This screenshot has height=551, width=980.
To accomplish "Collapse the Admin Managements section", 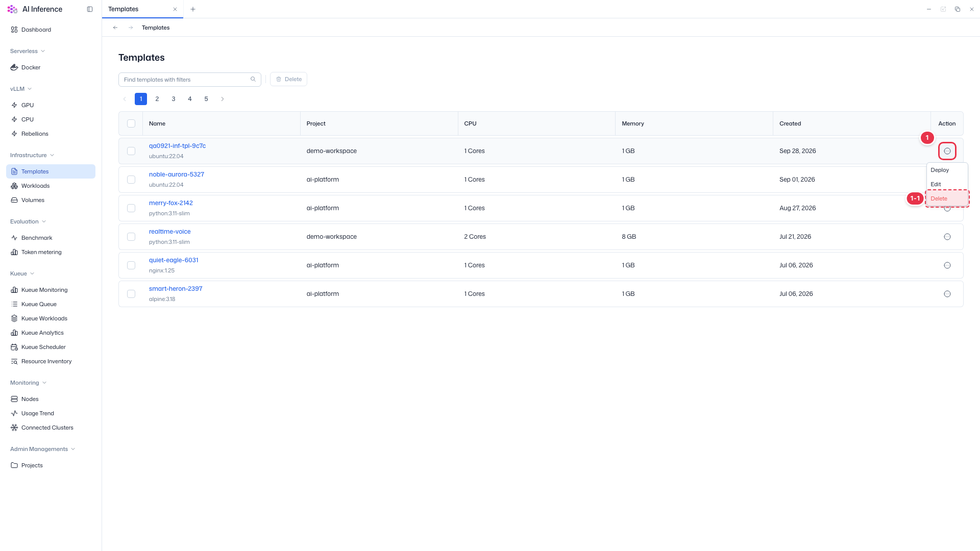I will [43, 449].
